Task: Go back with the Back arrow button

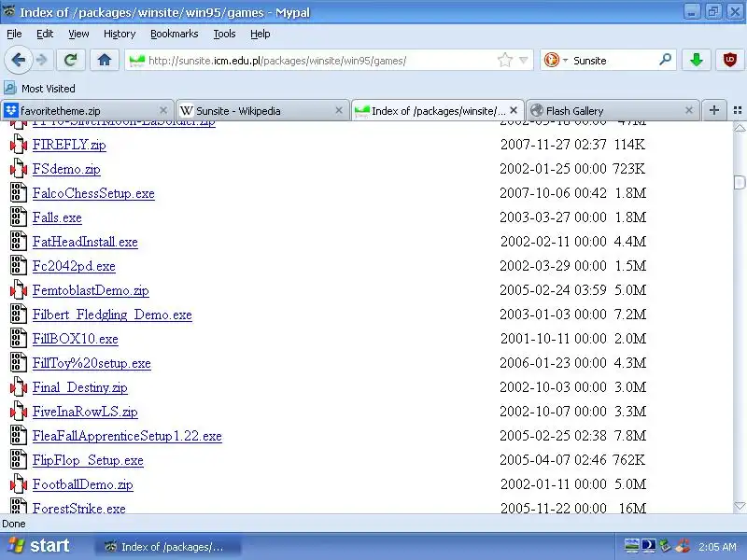Action: pos(18,61)
